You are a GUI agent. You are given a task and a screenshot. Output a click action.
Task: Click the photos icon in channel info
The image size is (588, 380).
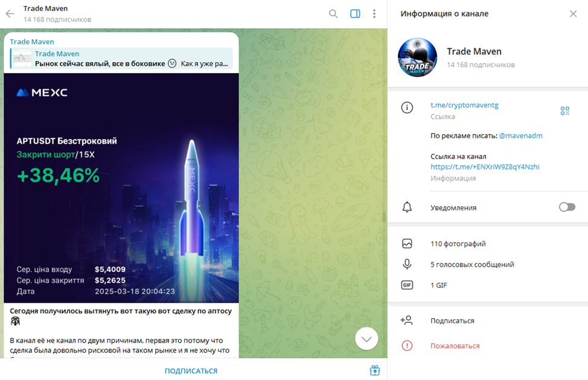point(407,244)
